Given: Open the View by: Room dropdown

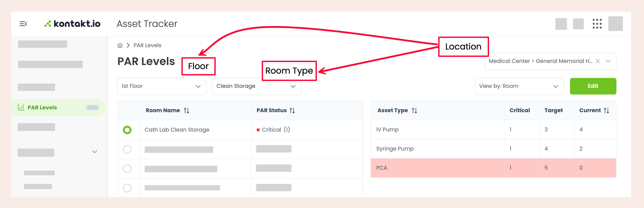Looking at the screenshot, I should 519,86.
